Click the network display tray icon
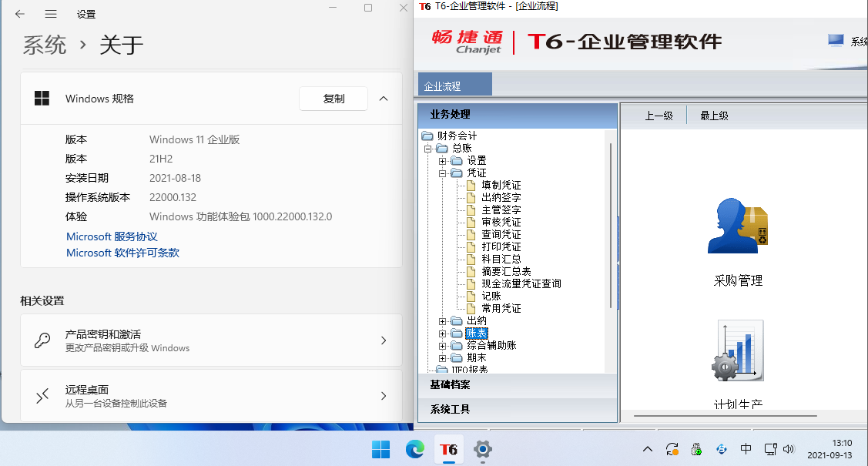This screenshot has width=868, height=466. (770, 449)
